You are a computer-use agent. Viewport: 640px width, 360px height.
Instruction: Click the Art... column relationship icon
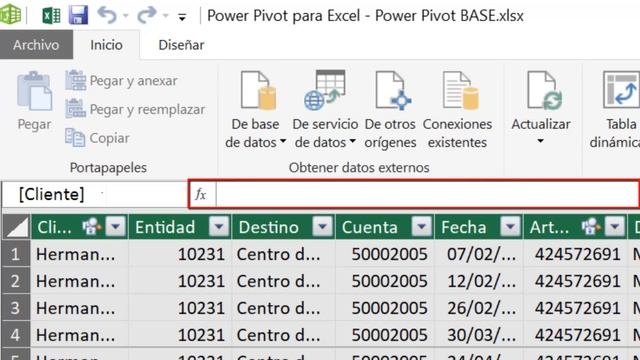[x=591, y=227]
